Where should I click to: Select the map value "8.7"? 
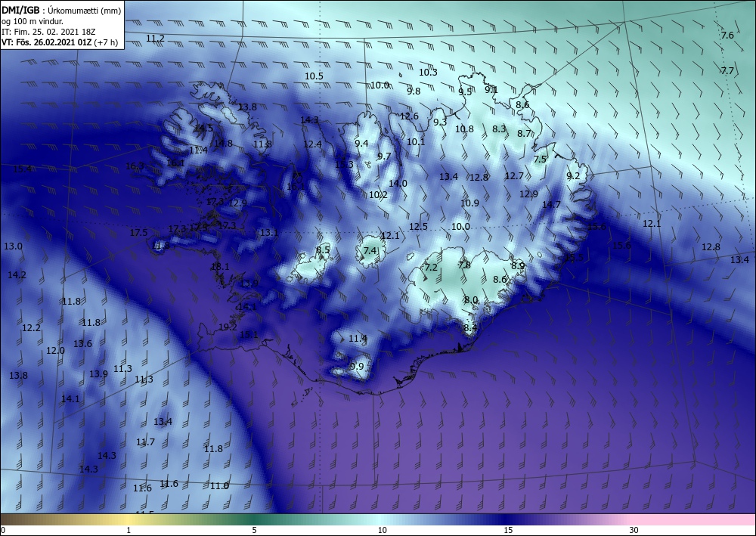coord(524,134)
